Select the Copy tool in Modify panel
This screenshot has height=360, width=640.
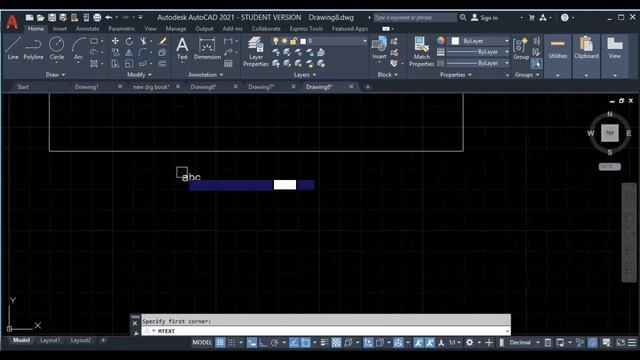coord(116,52)
